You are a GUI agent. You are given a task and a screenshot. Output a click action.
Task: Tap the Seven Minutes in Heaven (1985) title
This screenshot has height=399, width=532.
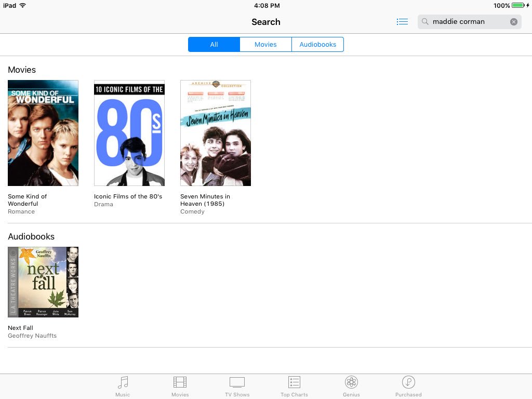pyautogui.click(x=205, y=200)
